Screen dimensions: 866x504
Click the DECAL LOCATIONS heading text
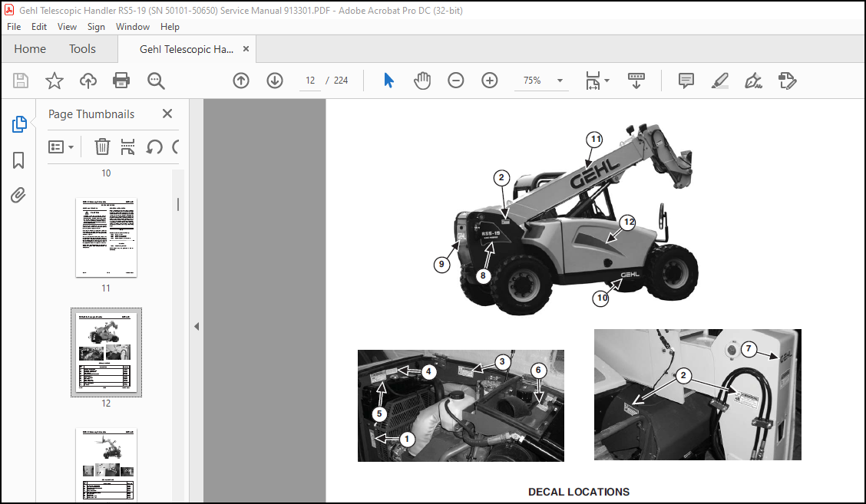click(578, 492)
